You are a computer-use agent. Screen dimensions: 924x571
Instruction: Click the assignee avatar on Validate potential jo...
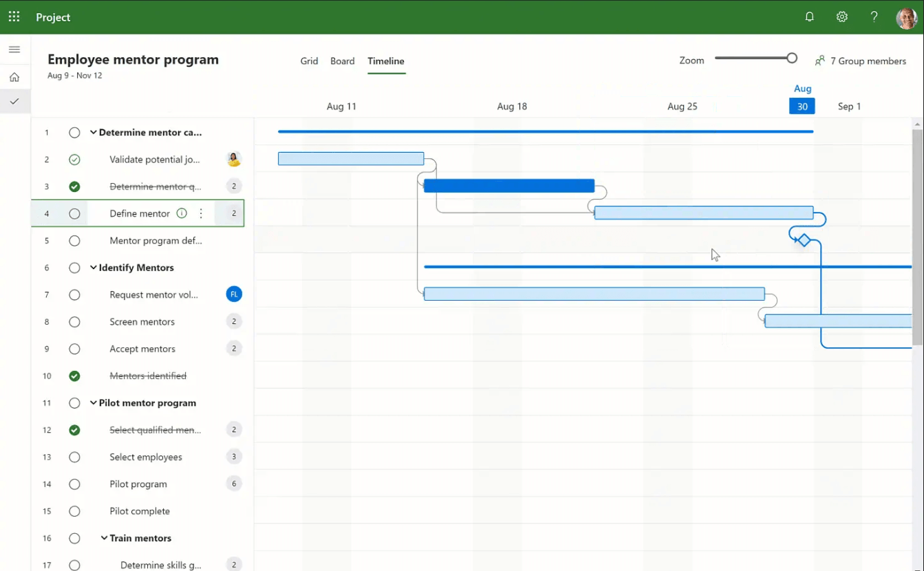click(x=234, y=160)
